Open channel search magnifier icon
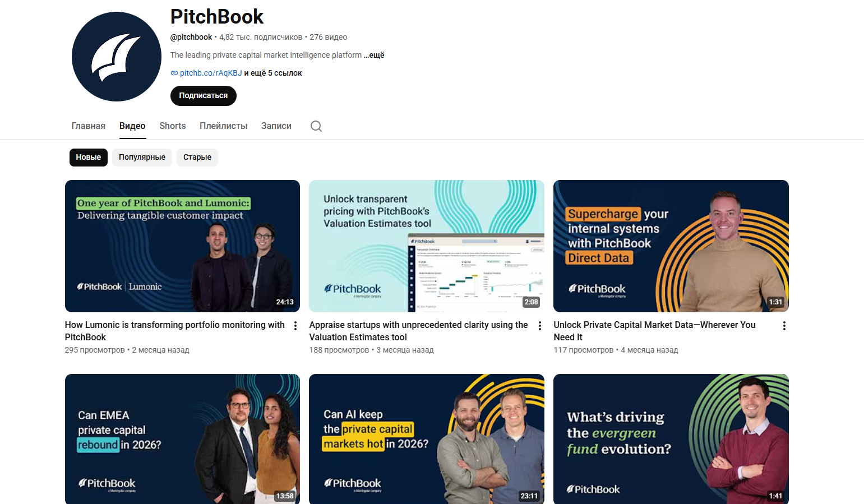This screenshot has height=504, width=864. point(316,126)
